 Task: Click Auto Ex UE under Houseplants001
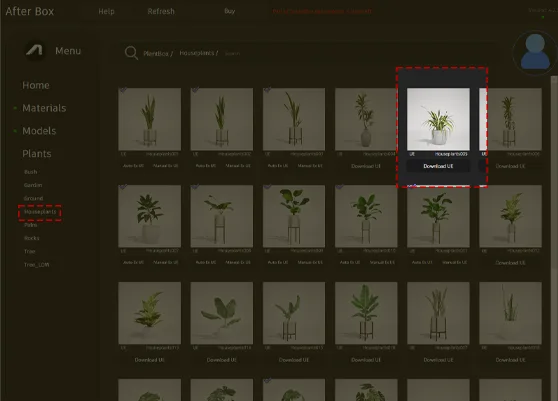click(x=133, y=166)
